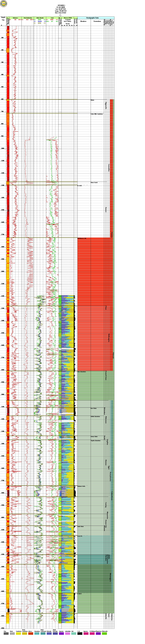Select the yellow Sandstone legend swatch
The width and height of the screenshot is (145, 644).
pos(18,634)
